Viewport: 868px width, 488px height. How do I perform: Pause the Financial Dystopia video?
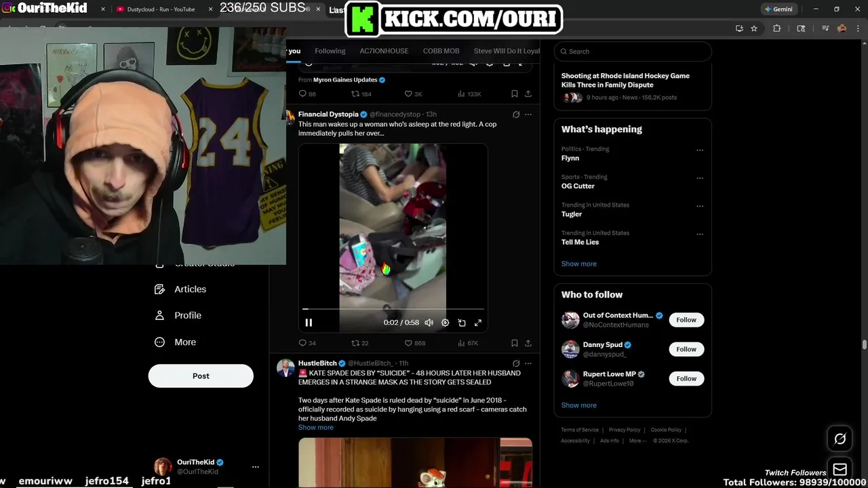point(309,323)
